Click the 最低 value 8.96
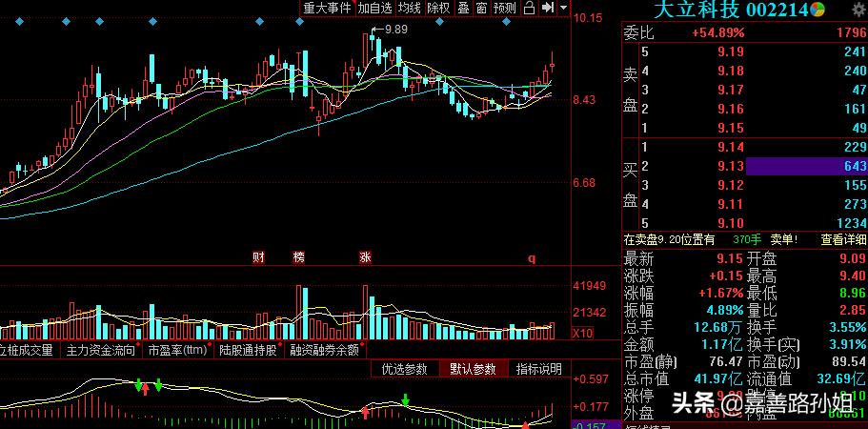The image size is (868, 429). 853,293
